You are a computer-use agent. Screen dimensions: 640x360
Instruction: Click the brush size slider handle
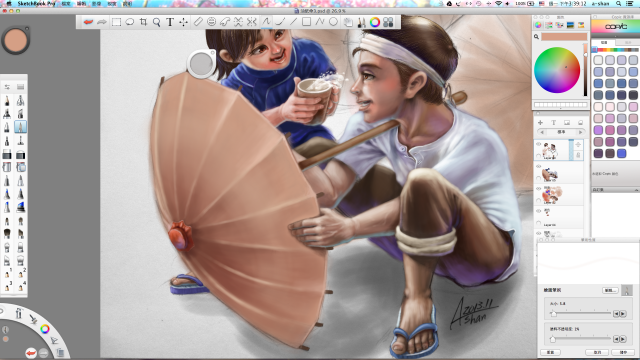(x=553, y=313)
